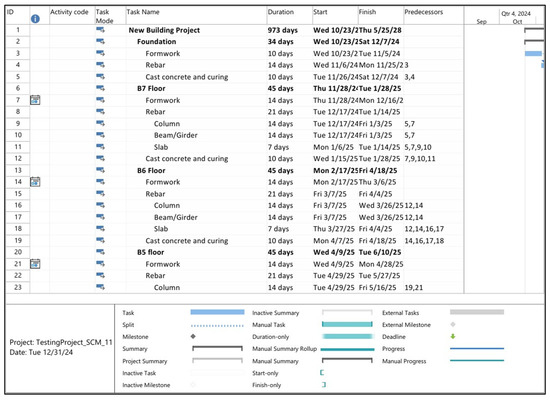
Task: Click the Formwork Gantt bar in October
Action: 533,53
